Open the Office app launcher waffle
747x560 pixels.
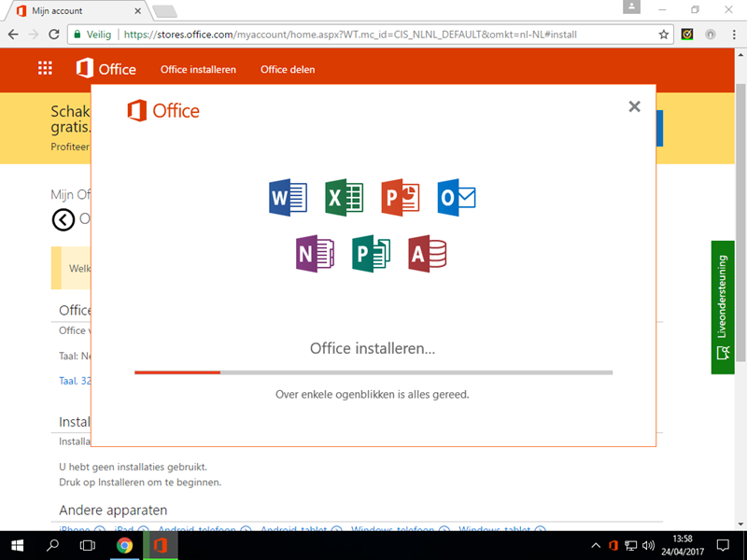tap(45, 68)
